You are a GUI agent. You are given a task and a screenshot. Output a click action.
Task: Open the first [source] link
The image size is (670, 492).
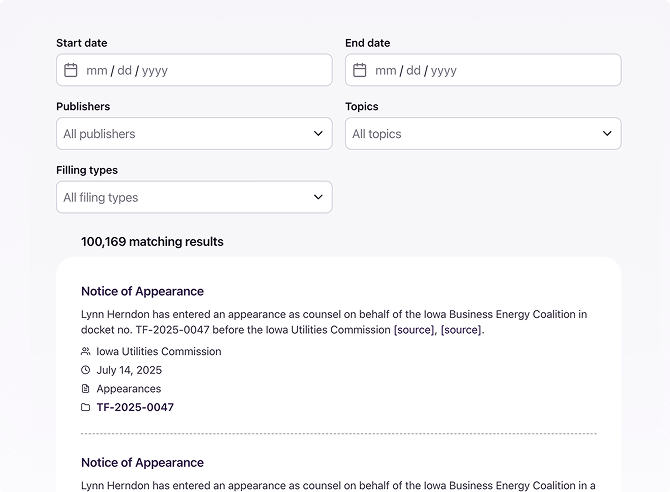tap(414, 329)
